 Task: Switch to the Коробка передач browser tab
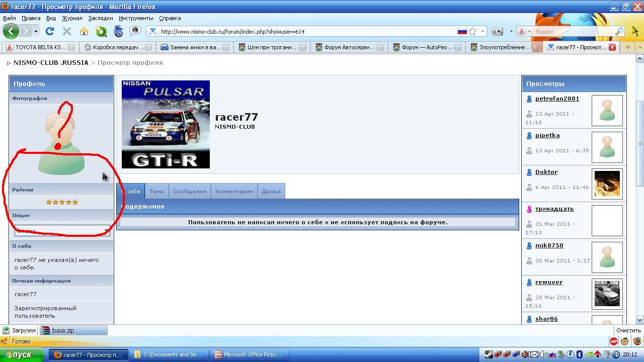(117, 47)
